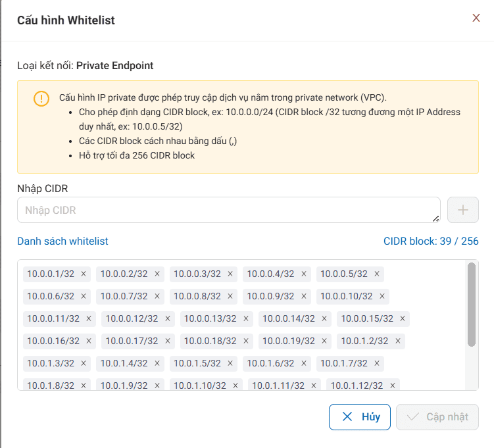Click the 10.0.0.3/32 tag label
494x448 pixels.
[195, 274]
